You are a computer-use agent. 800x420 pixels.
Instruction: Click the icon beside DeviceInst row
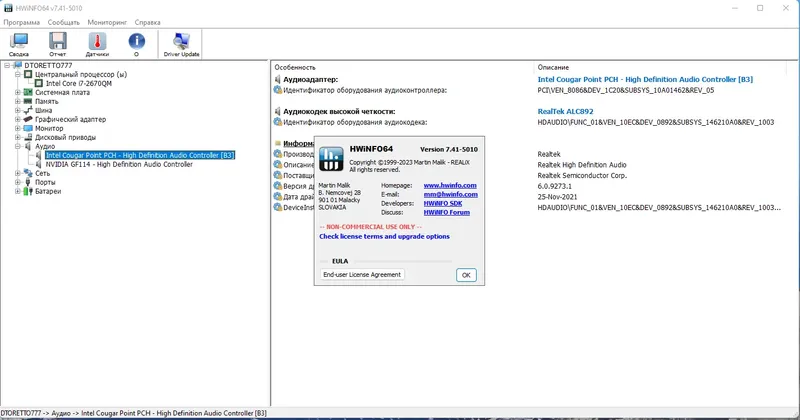278,207
